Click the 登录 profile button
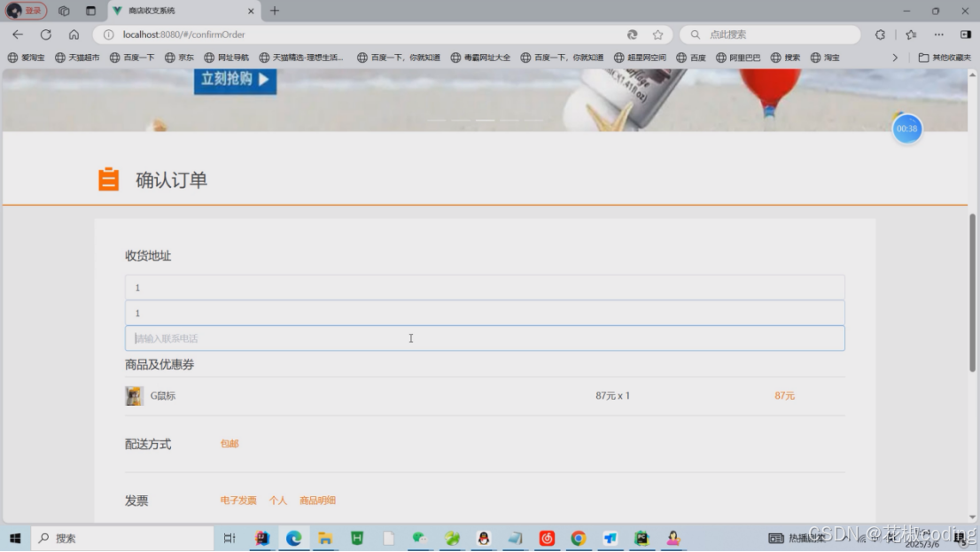980x552 pixels. point(27,11)
